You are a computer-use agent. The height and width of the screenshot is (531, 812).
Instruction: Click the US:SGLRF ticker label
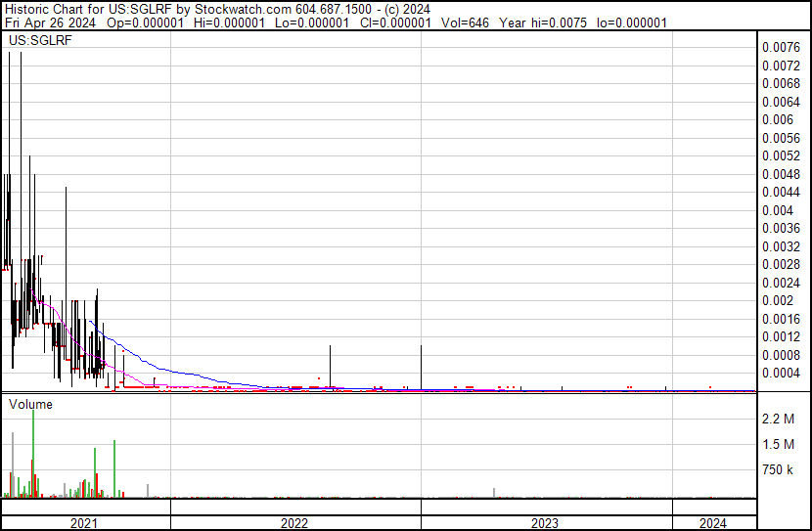tap(34, 41)
